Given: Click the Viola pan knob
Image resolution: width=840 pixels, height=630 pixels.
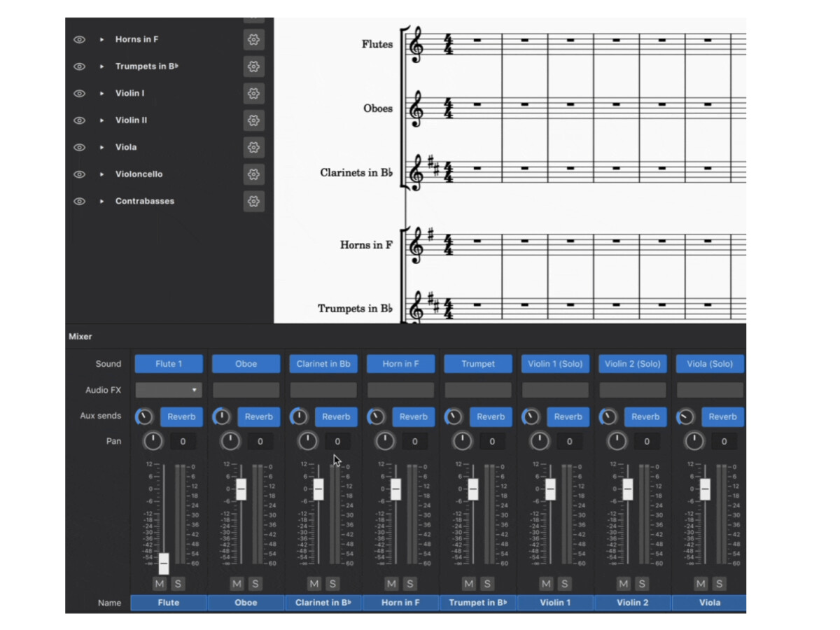Looking at the screenshot, I should (694, 441).
